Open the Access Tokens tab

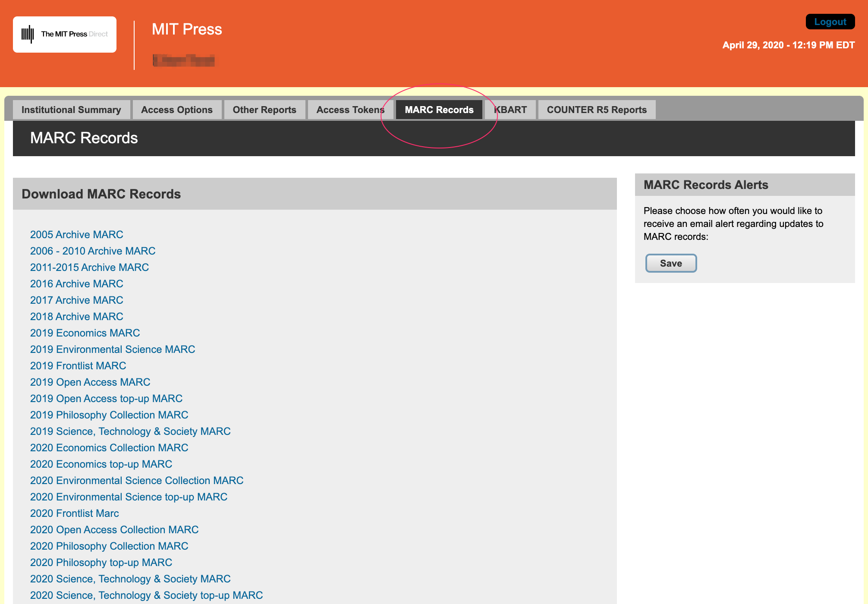click(x=350, y=110)
